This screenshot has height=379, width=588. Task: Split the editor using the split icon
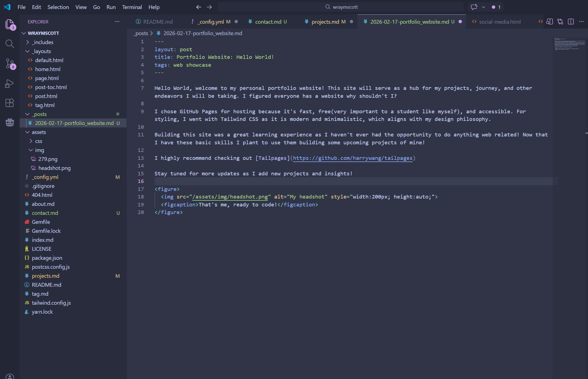point(571,22)
